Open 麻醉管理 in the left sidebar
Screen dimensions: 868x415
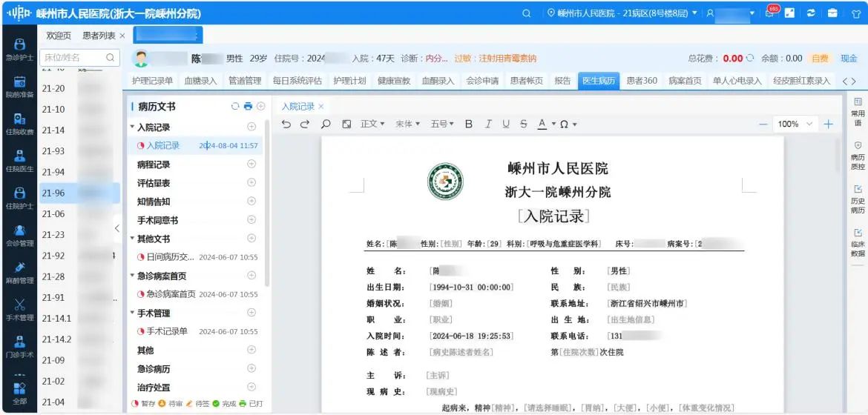19,273
